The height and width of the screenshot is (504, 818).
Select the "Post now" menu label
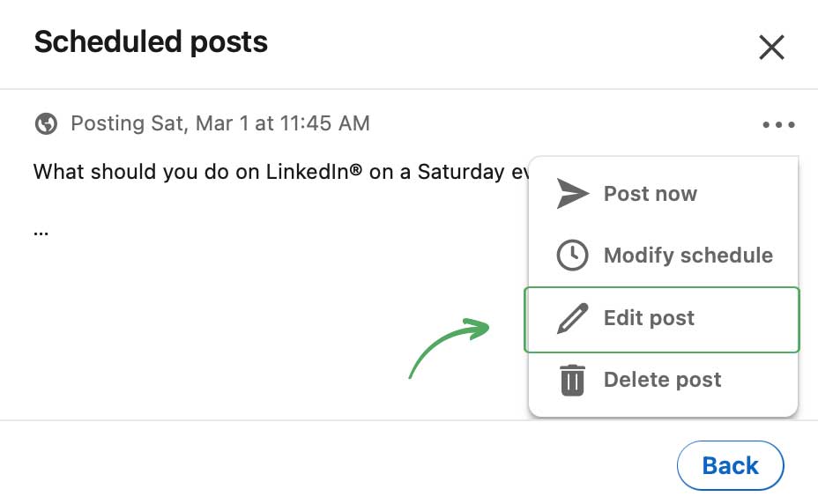point(650,194)
